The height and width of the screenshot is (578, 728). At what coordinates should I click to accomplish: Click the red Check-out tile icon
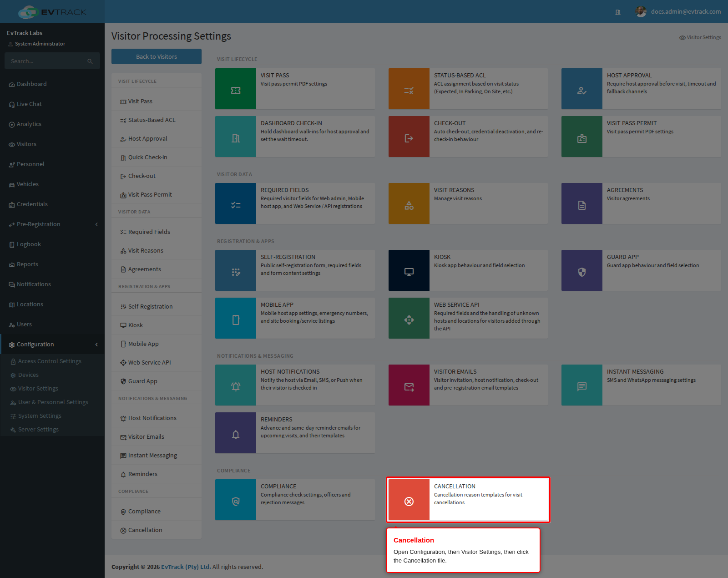409,137
